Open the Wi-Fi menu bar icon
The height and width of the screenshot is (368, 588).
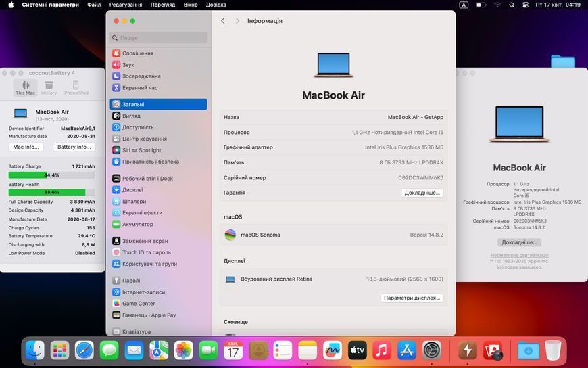coord(497,5)
